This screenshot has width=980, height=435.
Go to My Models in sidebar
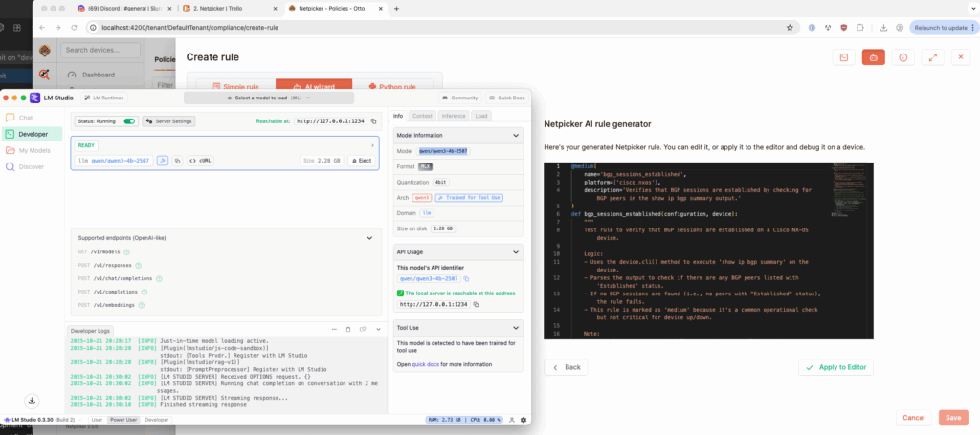34,150
